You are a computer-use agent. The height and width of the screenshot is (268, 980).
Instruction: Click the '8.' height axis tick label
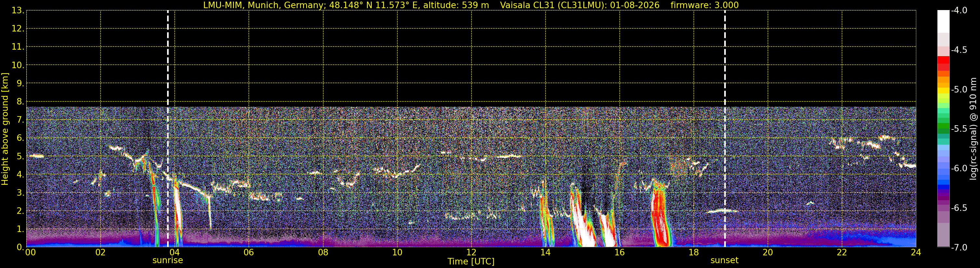[20, 101]
